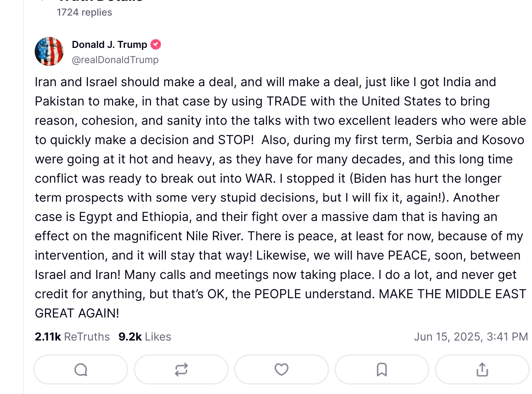Open the @realDonaldTrump handle

(115, 60)
